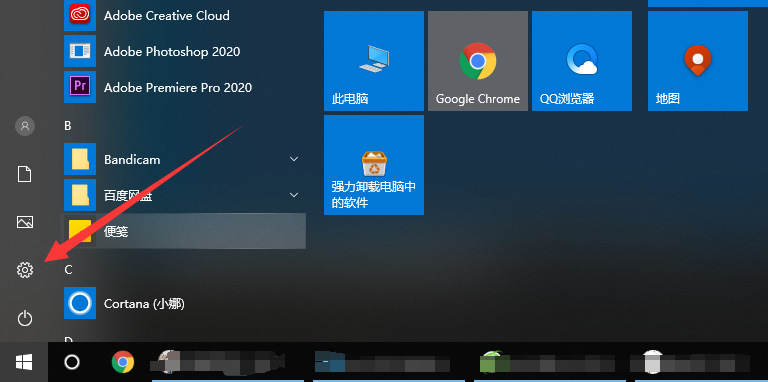
Task: Expand the 百度网盘 folder chevron
Action: pos(294,195)
